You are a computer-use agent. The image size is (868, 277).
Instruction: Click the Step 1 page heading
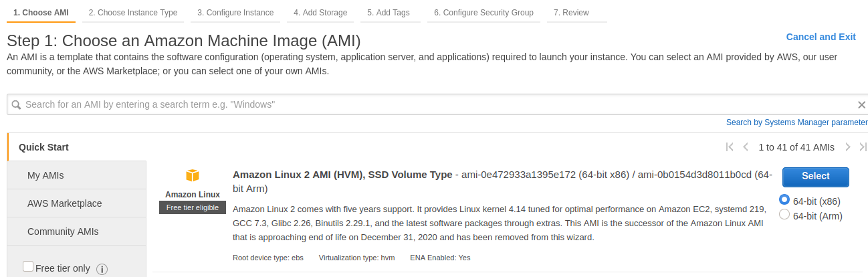tap(184, 40)
